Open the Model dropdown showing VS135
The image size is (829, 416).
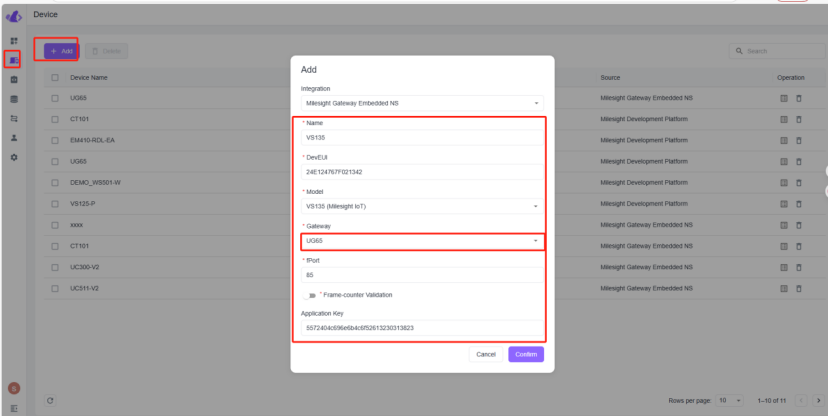(x=422, y=206)
